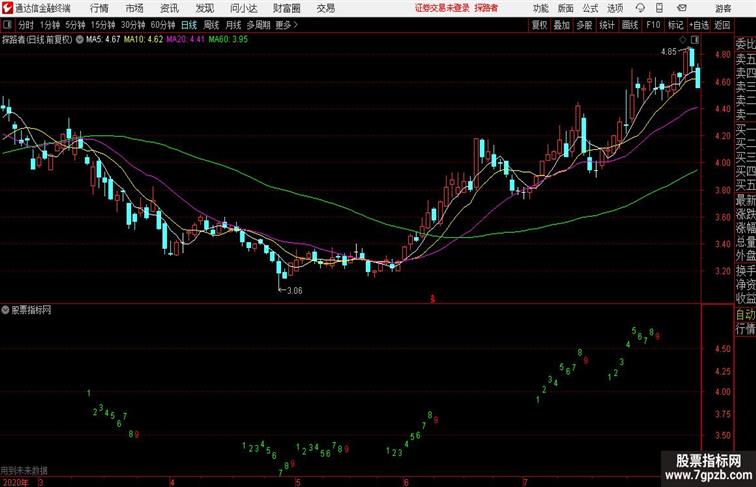Click the 游客 guest account label
Image resolution: width=756 pixels, height=487 pixels.
point(723,8)
